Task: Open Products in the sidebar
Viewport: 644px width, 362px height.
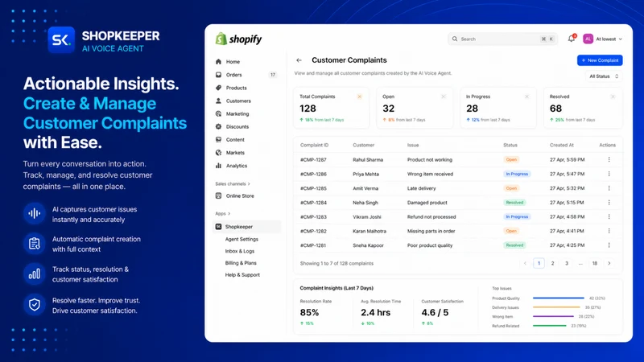Action: point(236,88)
